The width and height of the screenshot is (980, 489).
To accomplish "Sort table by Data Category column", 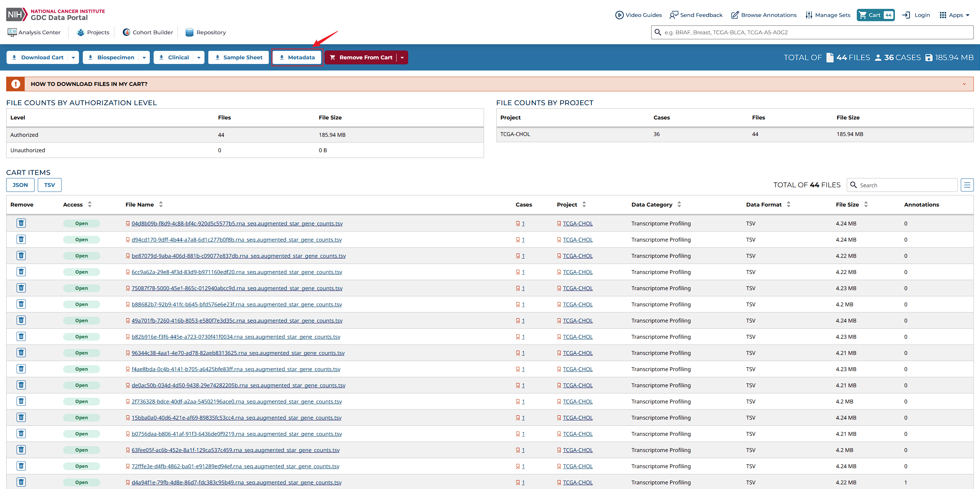I will pos(679,205).
